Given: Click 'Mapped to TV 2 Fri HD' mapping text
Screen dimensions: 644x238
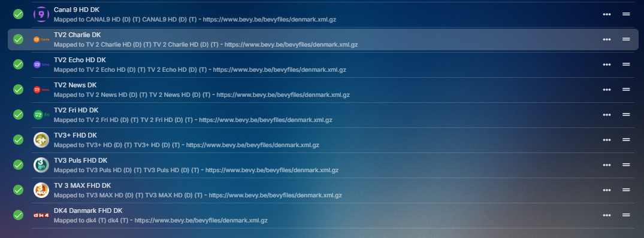Looking at the screenshot, I should (193, 120).
